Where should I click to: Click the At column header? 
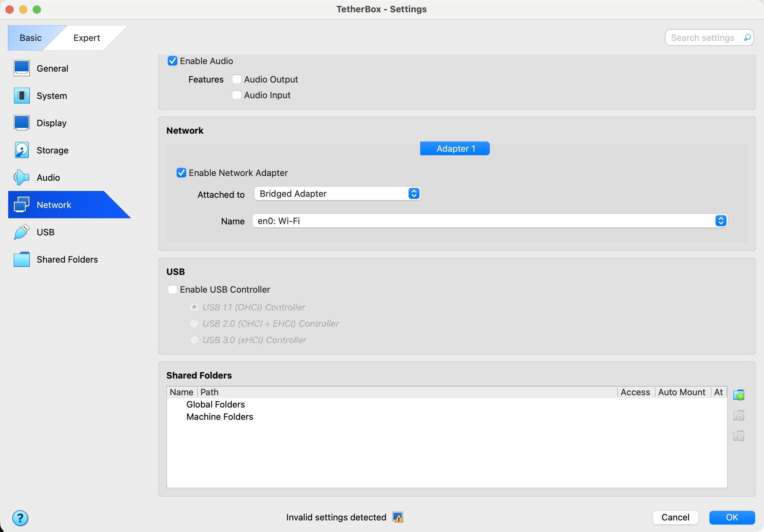point(719,392)
